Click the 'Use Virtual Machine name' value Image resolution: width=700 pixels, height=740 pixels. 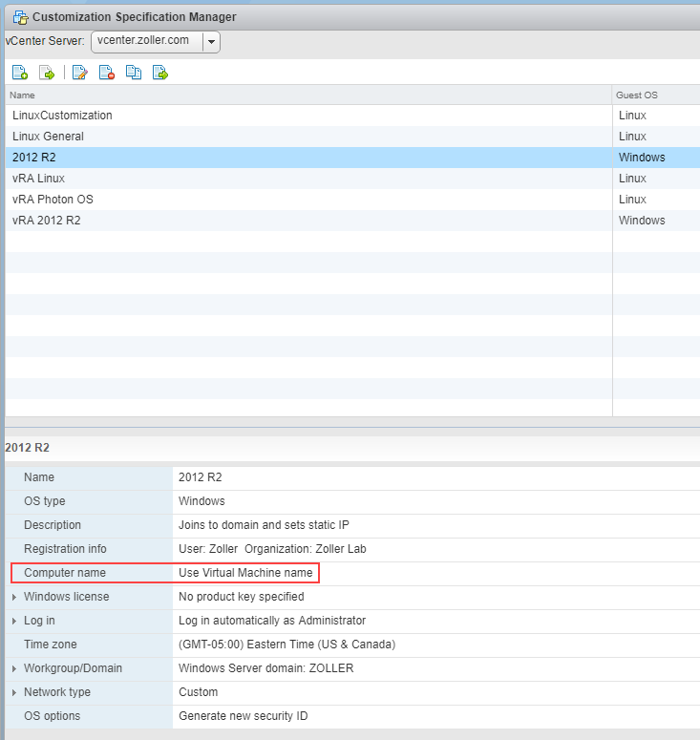pos(245,573)
